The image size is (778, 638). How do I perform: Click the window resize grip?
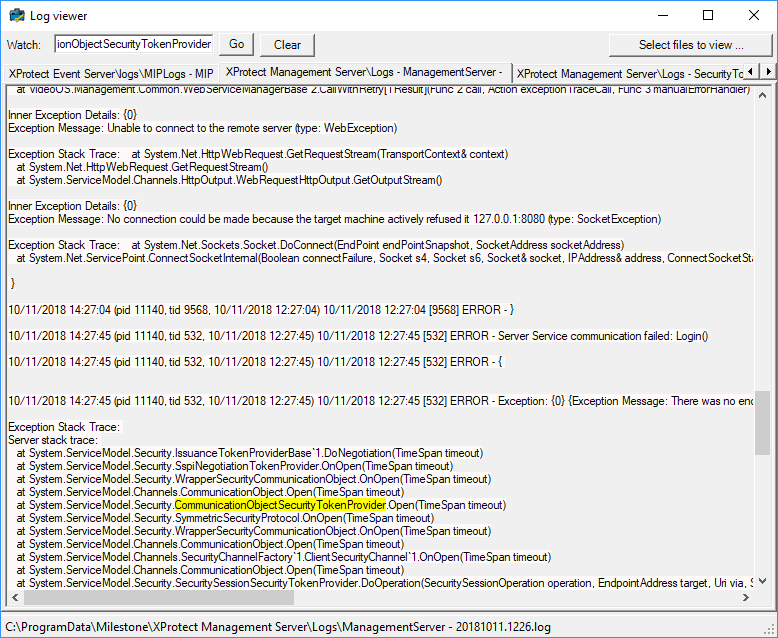point(770,630)
